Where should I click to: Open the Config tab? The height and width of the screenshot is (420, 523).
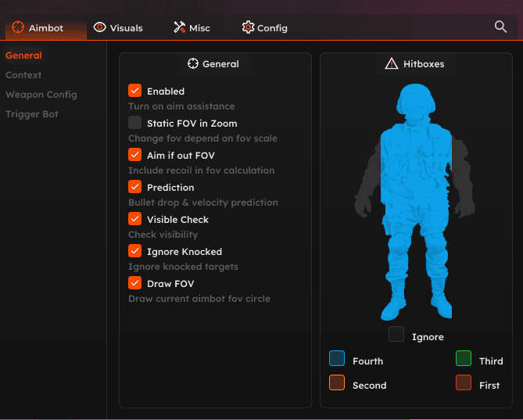(264, 28)
